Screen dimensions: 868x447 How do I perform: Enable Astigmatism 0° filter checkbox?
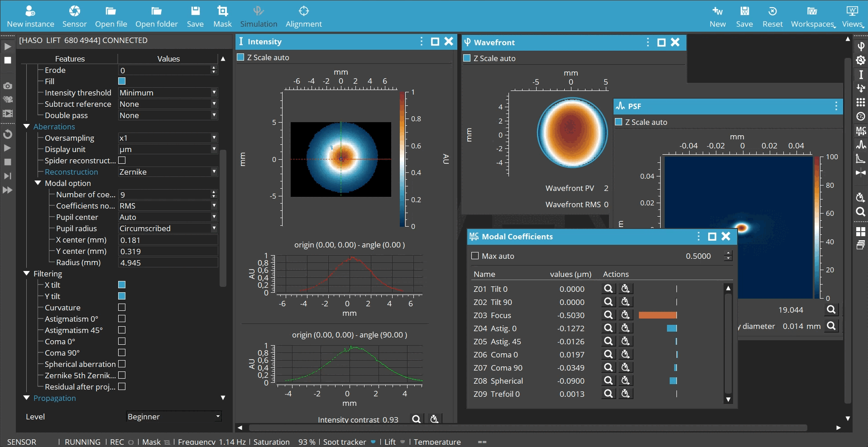[x=122, y=319]
